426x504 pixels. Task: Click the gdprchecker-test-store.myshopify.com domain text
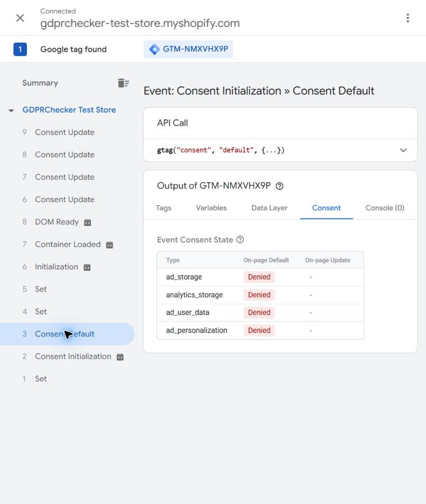(140, 24)
